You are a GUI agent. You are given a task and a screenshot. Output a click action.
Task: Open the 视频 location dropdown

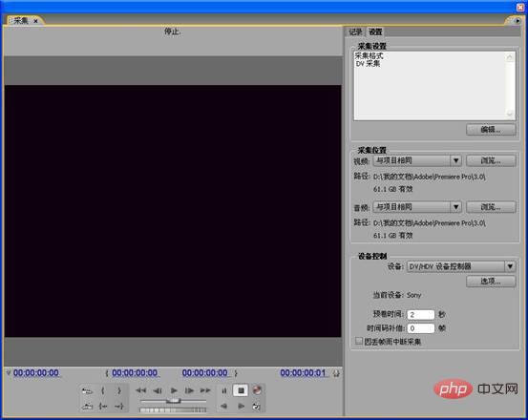coord(417,160)
